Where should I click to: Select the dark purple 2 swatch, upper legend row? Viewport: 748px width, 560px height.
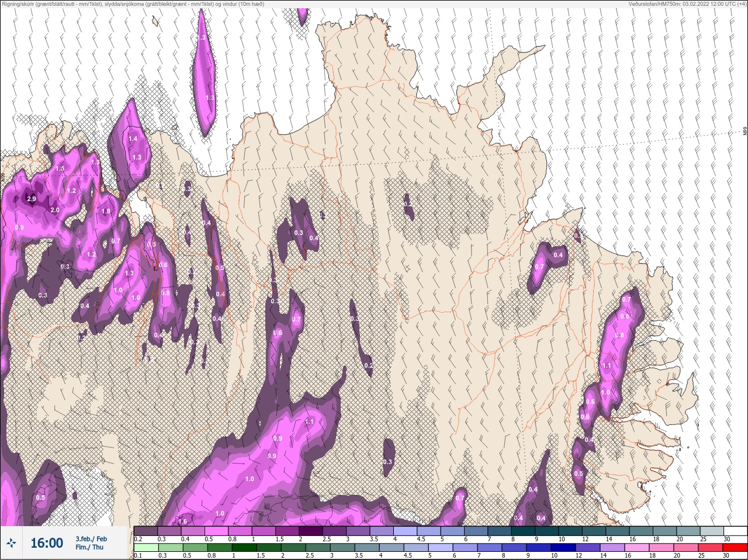311,531
